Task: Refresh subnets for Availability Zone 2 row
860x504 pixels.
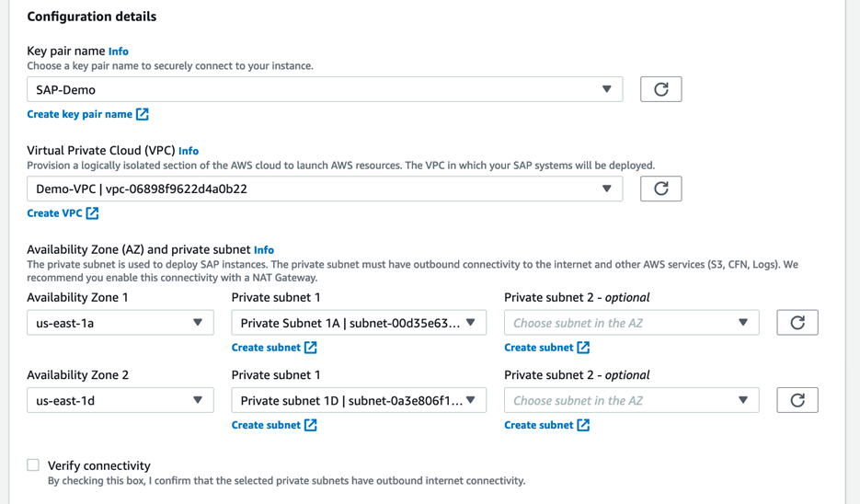Action: point(797,400)
